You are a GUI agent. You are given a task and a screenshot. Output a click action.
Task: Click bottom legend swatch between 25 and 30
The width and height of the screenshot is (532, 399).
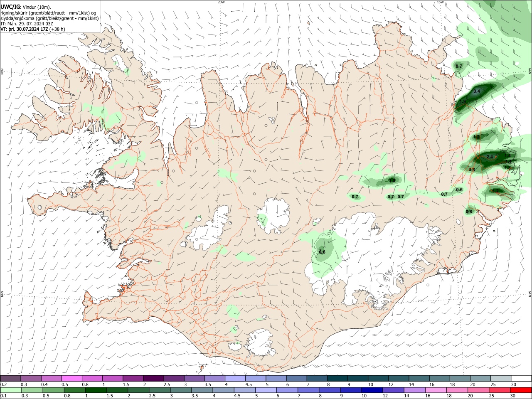tap(499, 390)
